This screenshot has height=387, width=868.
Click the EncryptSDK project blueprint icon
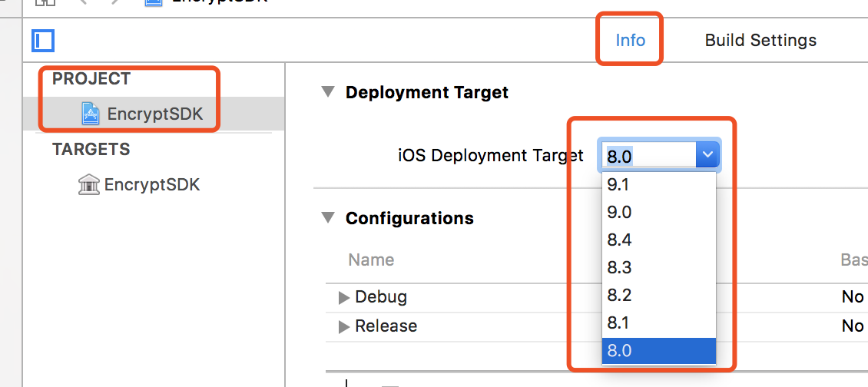coord(91,114)
